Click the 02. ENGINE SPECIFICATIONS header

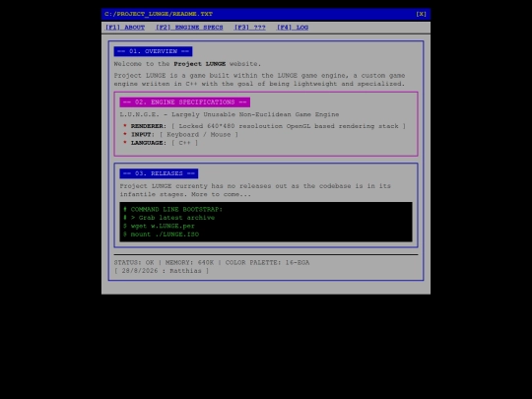(185, 102)
